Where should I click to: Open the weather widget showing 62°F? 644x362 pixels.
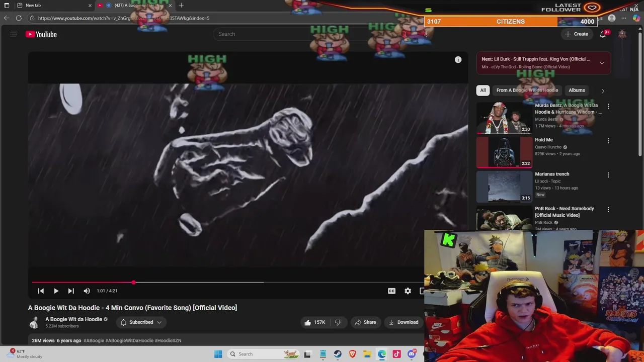[x=25, y=354]
